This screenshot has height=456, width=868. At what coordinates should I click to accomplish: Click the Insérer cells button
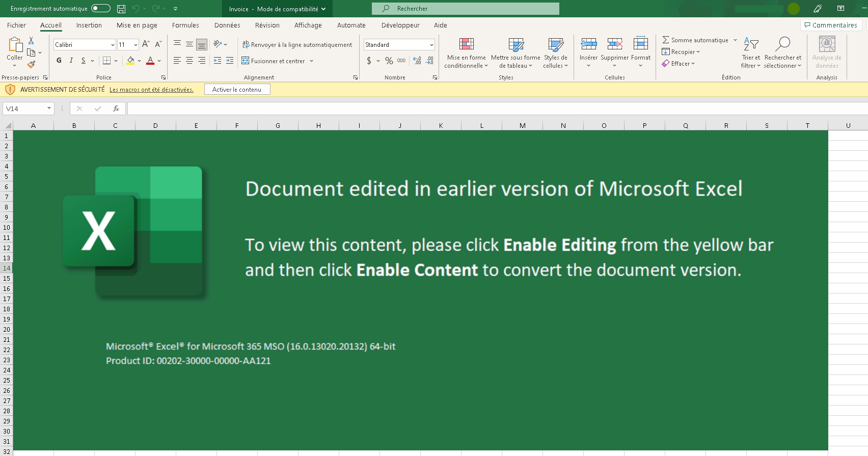[588, 52]
